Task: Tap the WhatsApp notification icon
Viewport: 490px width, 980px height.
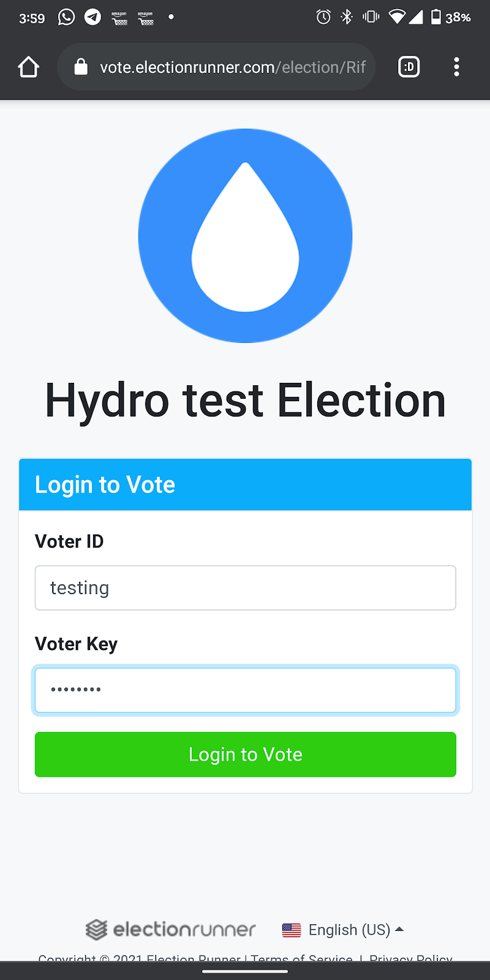Action: click(66, 17)
